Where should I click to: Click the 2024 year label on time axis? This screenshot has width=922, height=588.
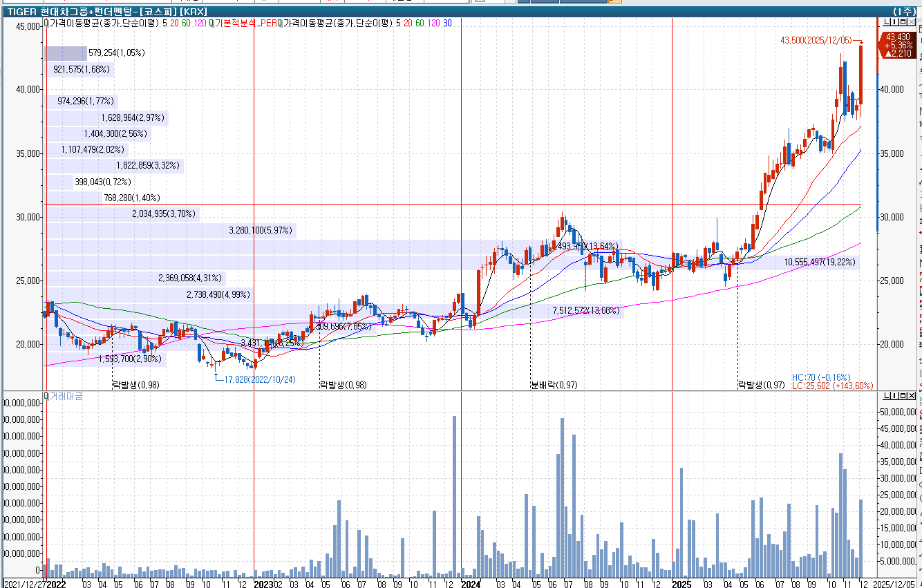[x=471, y=583]
